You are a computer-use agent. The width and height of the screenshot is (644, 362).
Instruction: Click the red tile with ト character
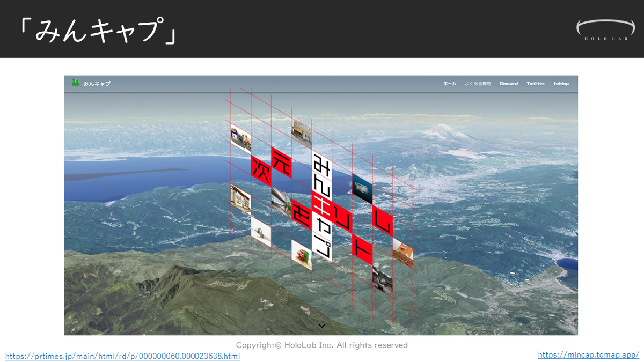[x=362, y=248]
